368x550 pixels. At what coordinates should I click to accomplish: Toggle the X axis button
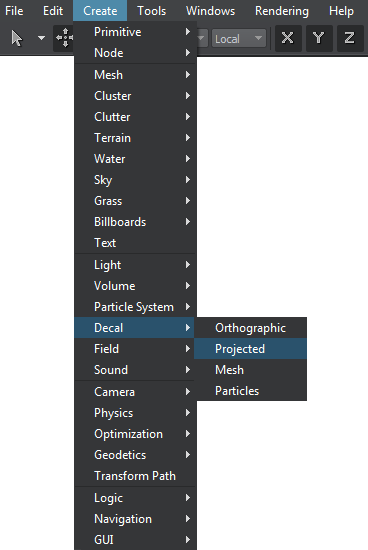(288, 38)
